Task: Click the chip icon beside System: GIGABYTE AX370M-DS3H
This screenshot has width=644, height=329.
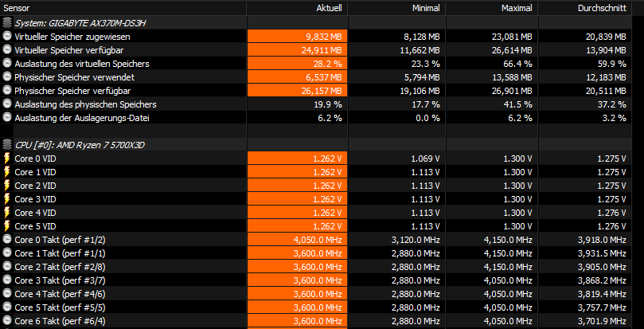Action: (7, 23)
